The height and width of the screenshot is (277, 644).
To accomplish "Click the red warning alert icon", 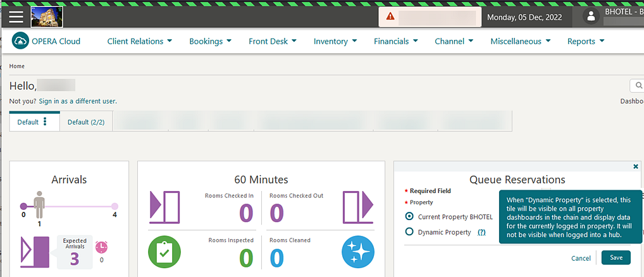I will tap(390, 16).
